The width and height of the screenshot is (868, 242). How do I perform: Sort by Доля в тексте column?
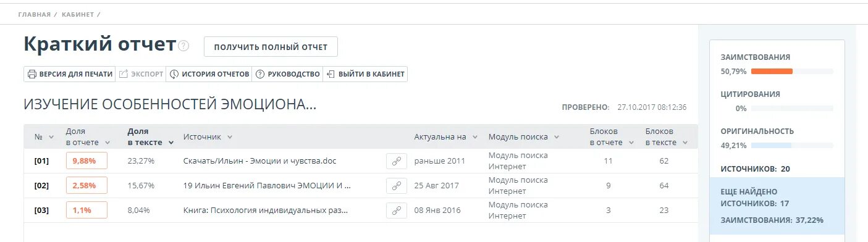150,136
